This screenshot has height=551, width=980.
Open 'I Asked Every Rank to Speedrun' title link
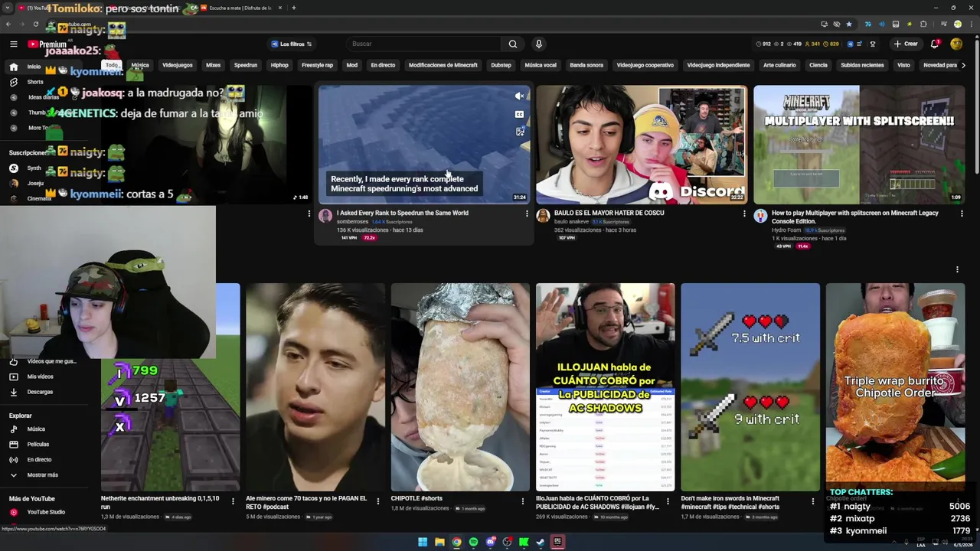pyautogui.click(x=403, y=213)
